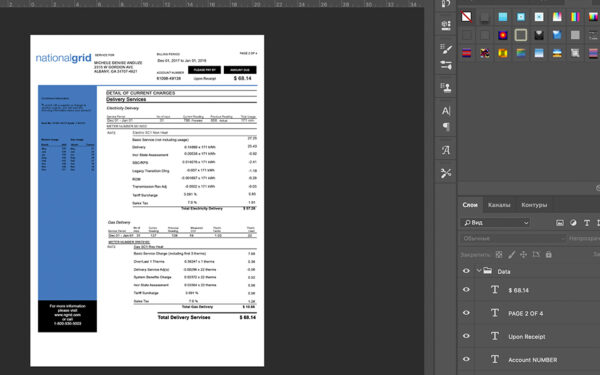Select the Upon Receipt layer name

coord(527,337)
